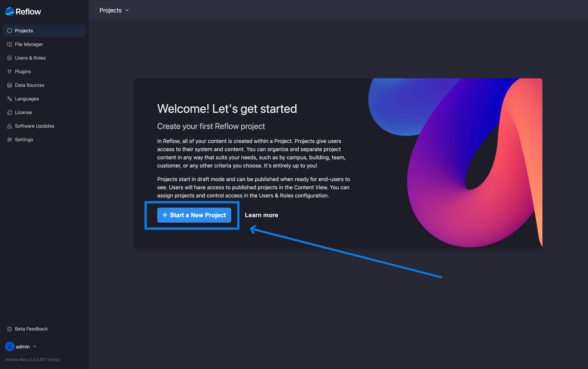
Task: Open the Settings page
Action: tap(44, 140)
